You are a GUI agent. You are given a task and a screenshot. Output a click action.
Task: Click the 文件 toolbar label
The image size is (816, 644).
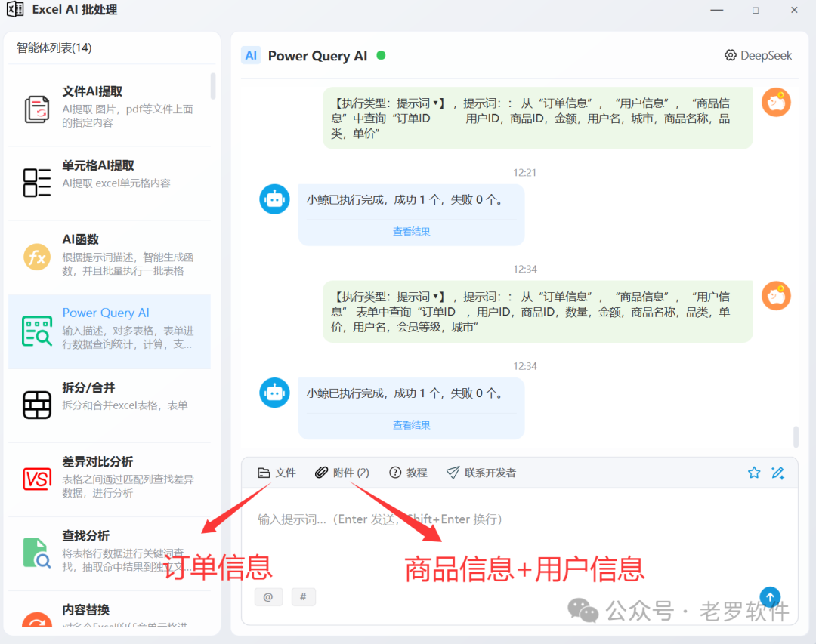click(x=285, y=473)
